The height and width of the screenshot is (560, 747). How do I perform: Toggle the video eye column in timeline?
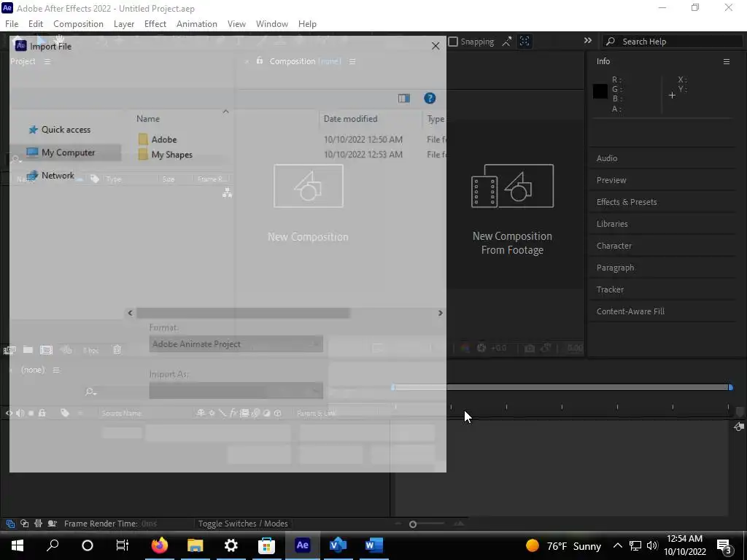(9, 413)
